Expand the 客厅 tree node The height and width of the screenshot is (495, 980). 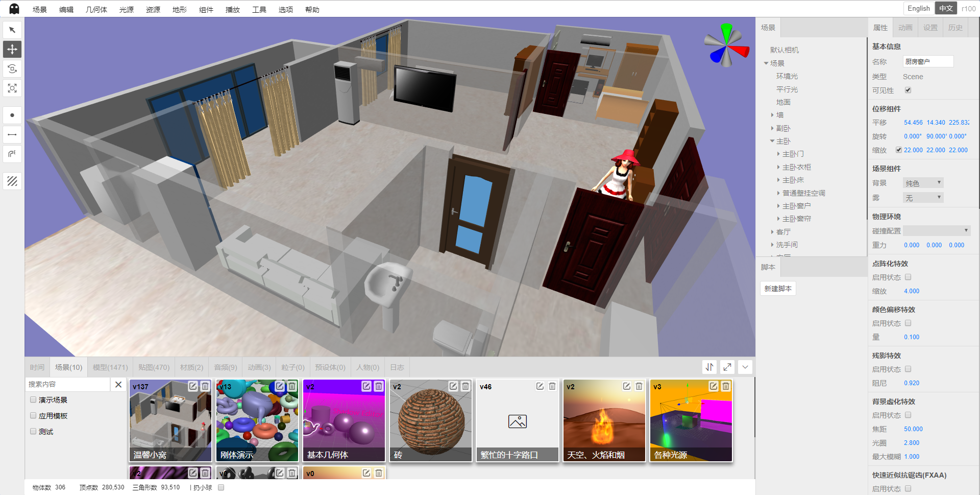pyautogui.click(x=772, y=232)
